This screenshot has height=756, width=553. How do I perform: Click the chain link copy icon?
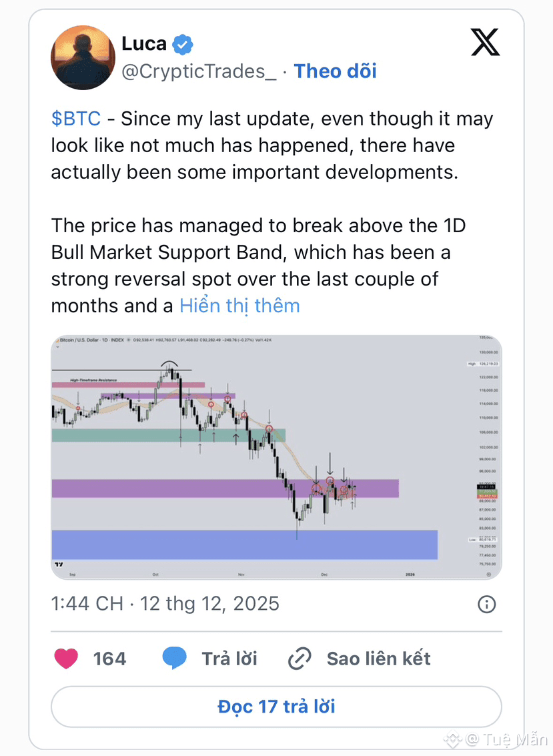pos(300,659)
